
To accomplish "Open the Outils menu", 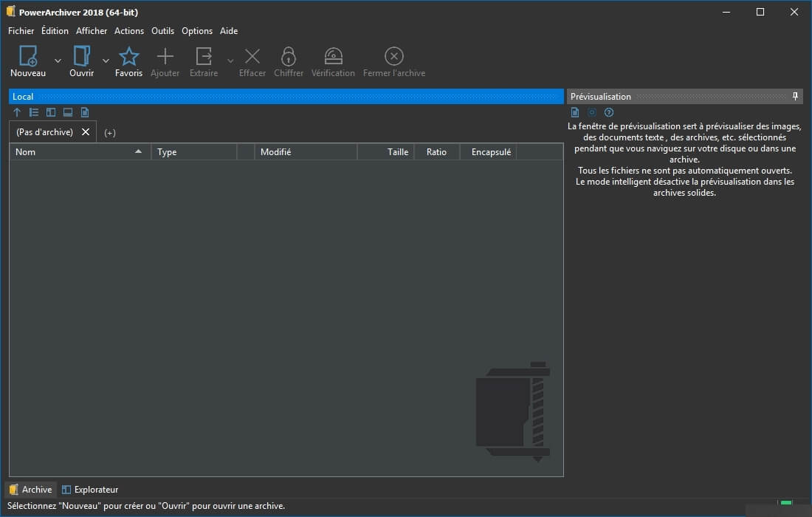I will coord(162,30).
